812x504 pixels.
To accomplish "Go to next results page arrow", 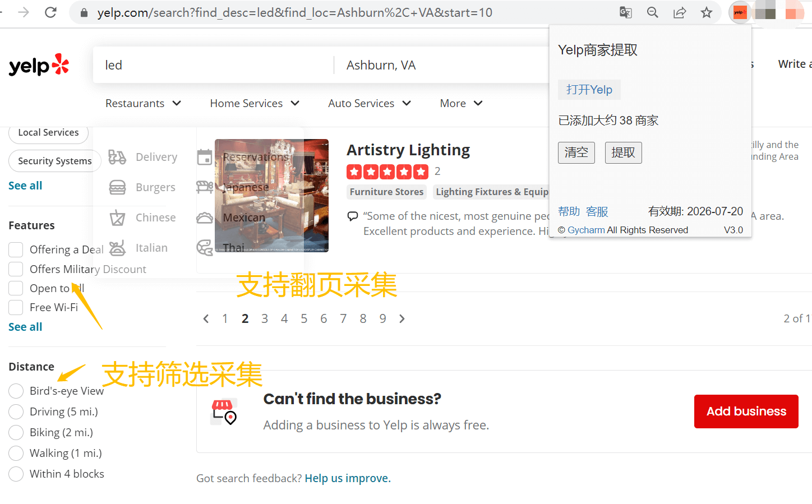I will (x=402, y=318).
